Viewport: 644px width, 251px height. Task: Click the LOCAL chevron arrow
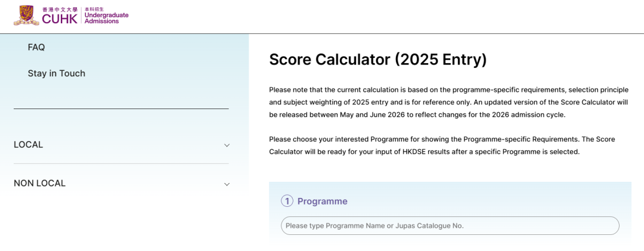227,145
